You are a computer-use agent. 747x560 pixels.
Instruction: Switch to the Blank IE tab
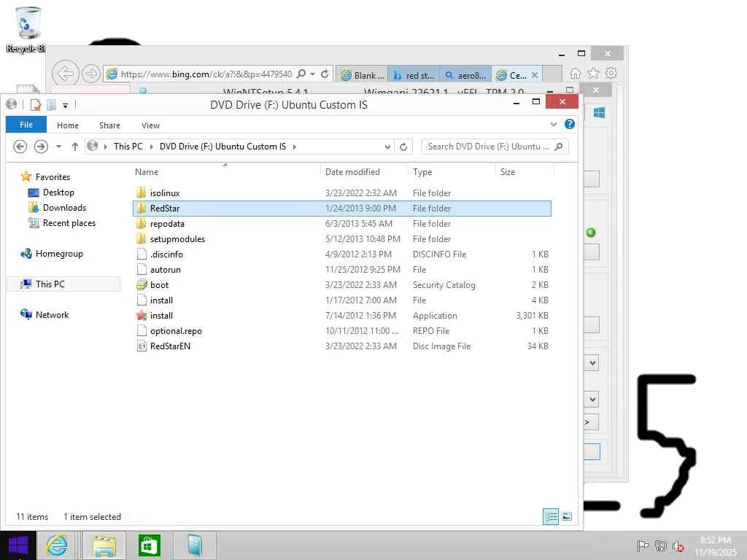pyautogui.click(x=362, y=75)
